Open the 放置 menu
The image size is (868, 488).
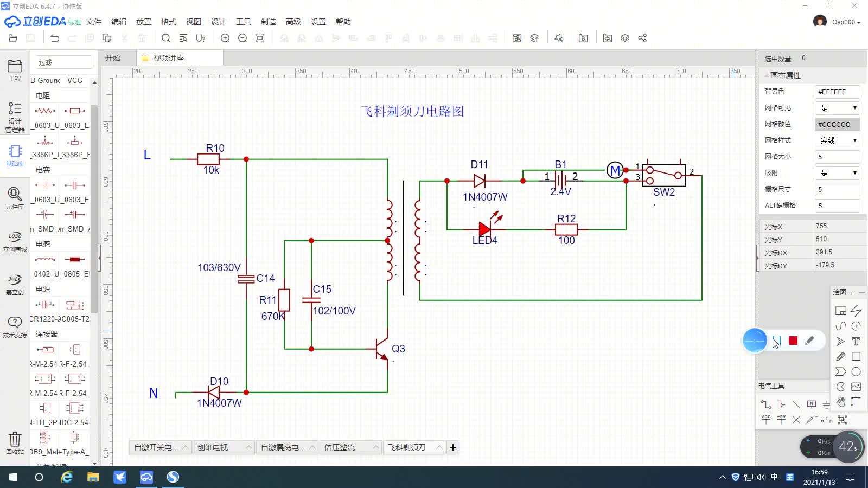[144, 22]
